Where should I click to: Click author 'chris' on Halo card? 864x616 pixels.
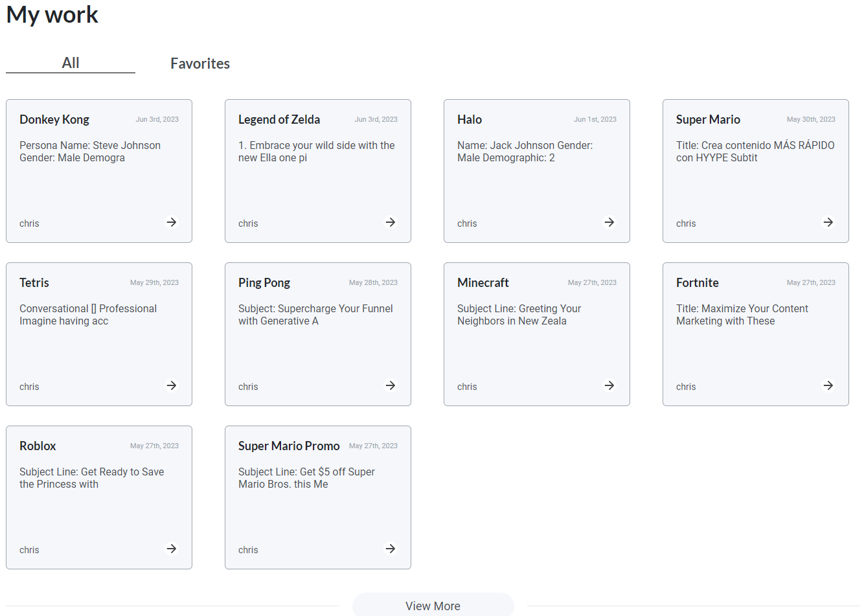click(x=467, y=223)
